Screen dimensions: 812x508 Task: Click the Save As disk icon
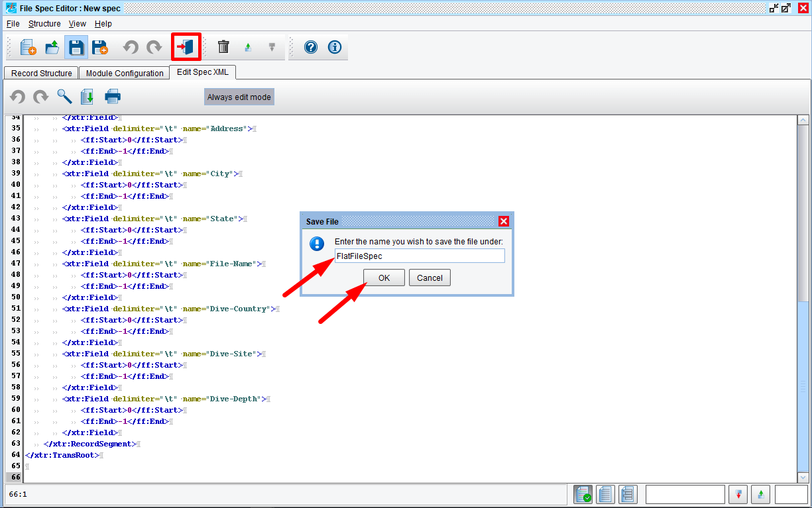[99, 48]
